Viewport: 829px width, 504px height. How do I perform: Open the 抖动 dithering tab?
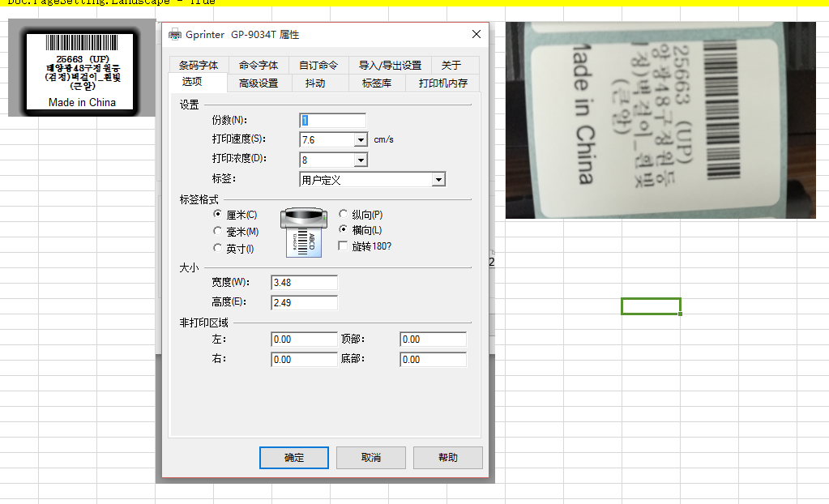point(315,83)
